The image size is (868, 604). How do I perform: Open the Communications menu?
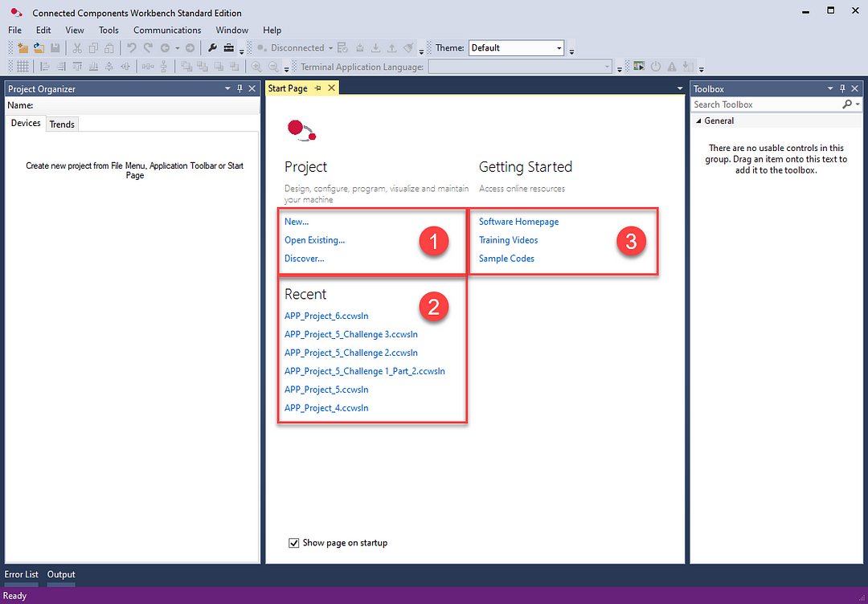(167, 31)
